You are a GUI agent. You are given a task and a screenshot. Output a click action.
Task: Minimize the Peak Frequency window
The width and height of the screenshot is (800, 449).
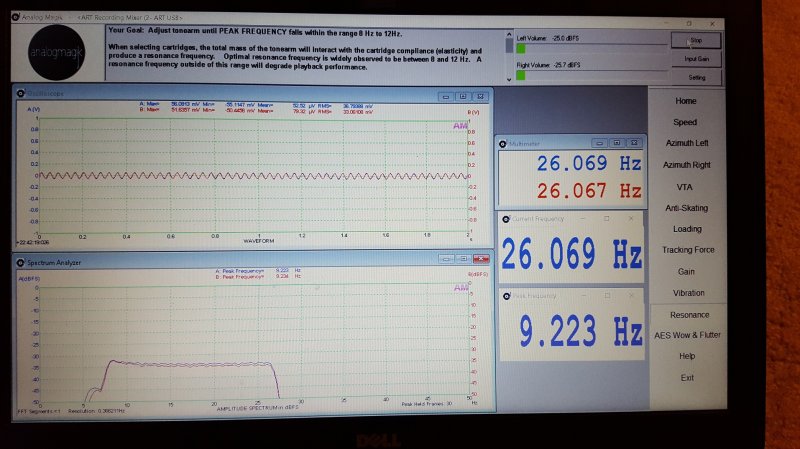583,295
